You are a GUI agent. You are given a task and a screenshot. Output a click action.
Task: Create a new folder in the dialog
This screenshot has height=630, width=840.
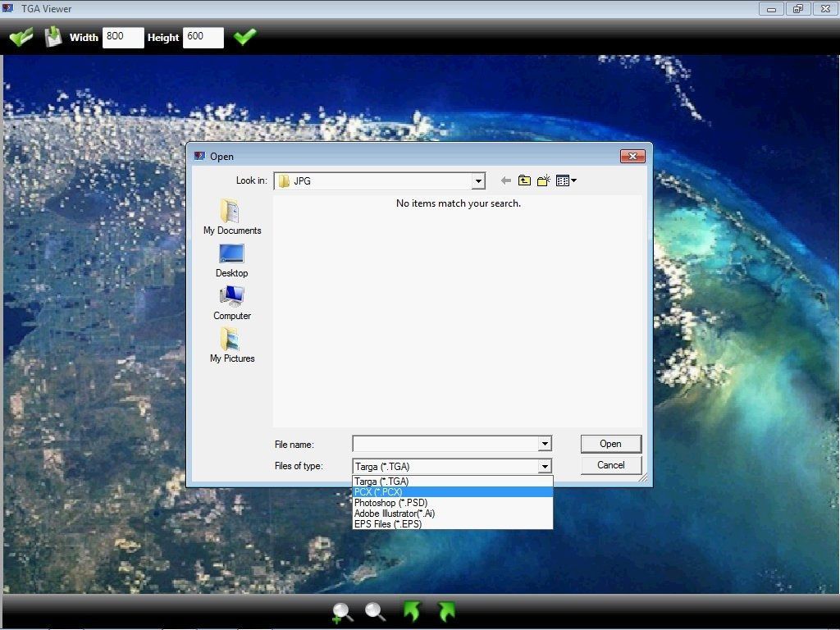pyautogui.click(x=544, y=180)
